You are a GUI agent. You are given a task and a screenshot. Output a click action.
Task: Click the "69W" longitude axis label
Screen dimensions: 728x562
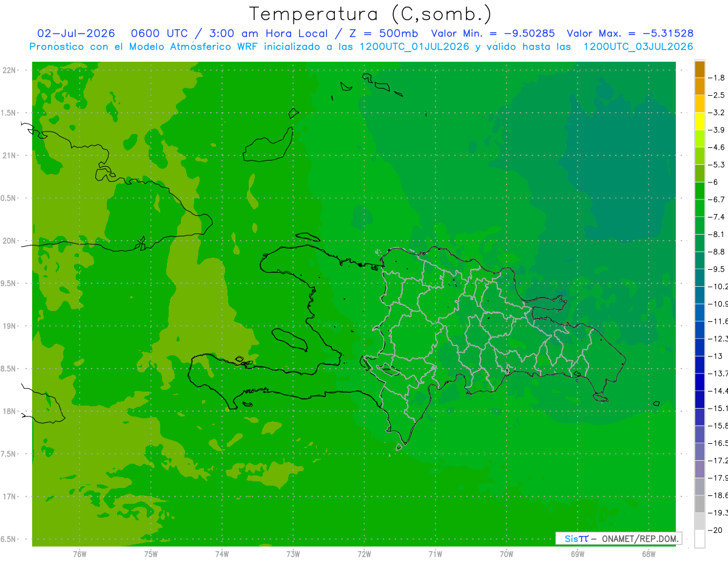point(577,554)
